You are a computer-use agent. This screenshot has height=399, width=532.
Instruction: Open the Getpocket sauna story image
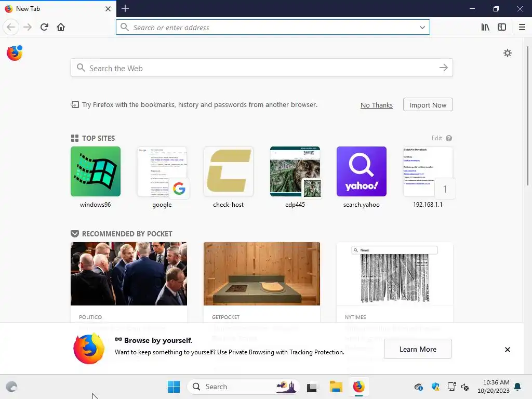coord(262,273)
